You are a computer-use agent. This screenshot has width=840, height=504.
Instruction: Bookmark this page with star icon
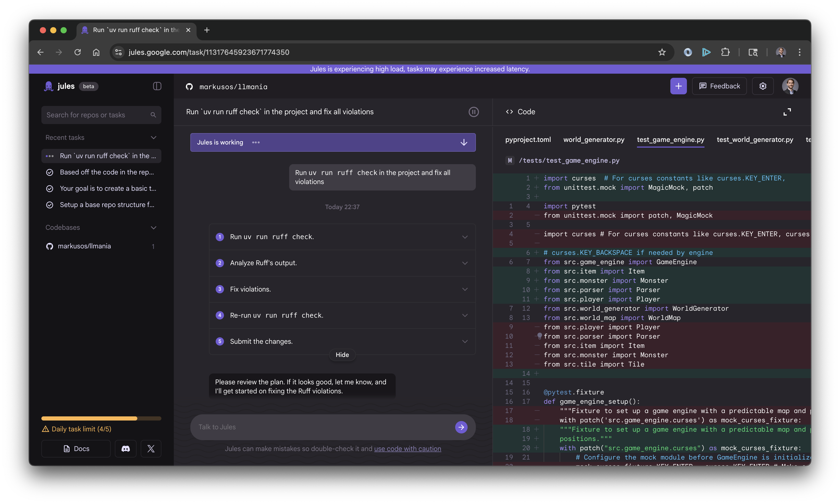click(662, 52)
